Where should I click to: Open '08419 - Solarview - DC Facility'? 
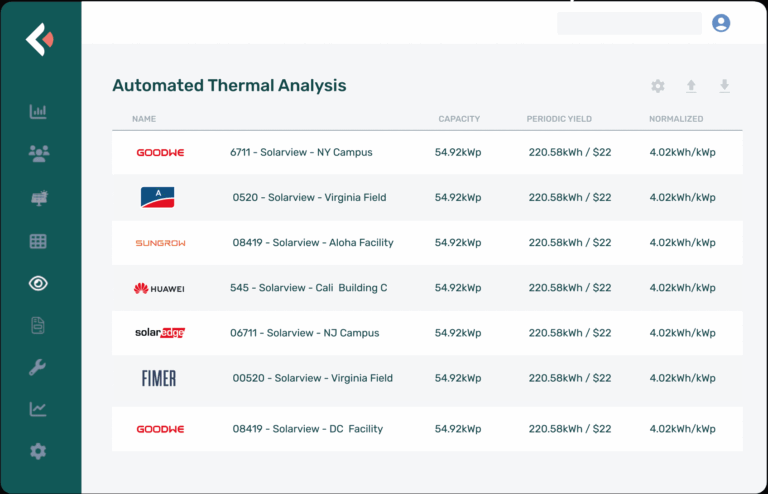tap(308, 429)
